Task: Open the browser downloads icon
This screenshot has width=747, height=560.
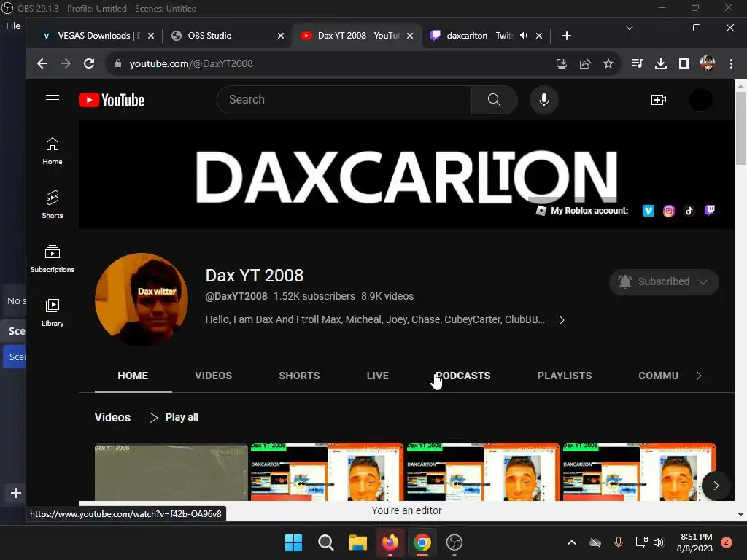Action: (661, 63)
